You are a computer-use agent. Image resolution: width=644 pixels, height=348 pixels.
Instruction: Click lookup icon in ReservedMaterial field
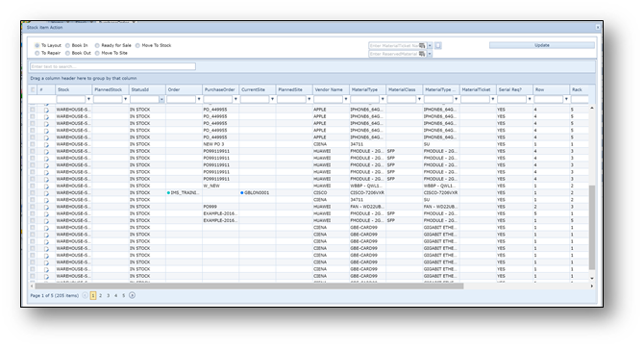[x=422, y=54]
